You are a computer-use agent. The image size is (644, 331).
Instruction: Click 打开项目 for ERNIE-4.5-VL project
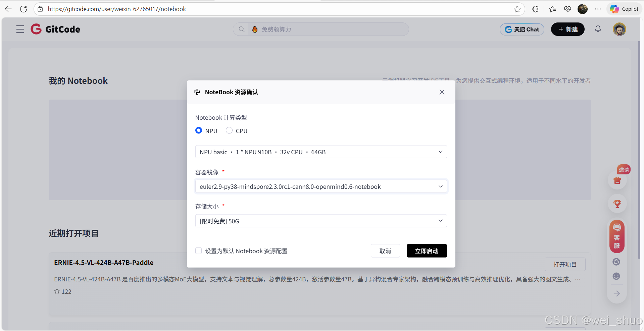click(564, 264)
